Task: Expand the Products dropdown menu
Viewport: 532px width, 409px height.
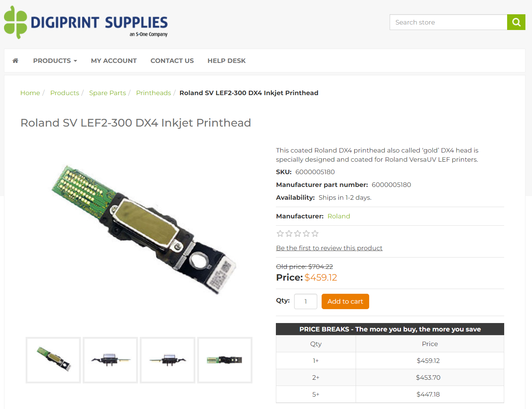Action: 55,61
